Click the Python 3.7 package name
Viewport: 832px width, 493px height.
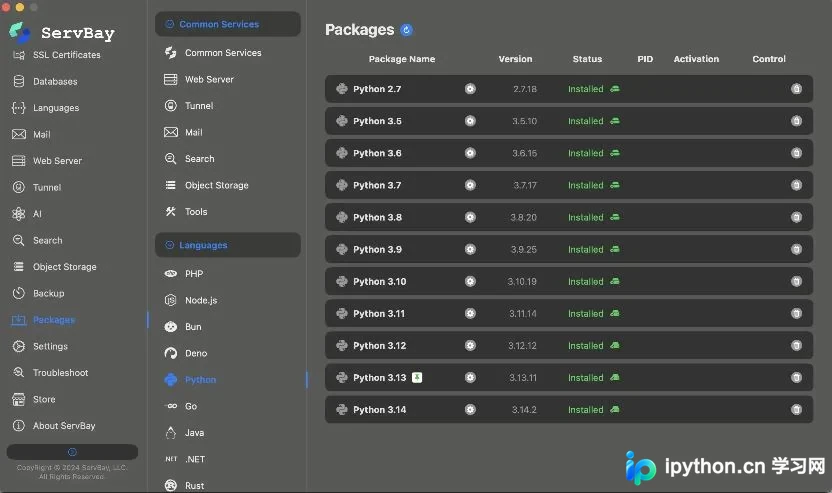click(x=377, y=185)
